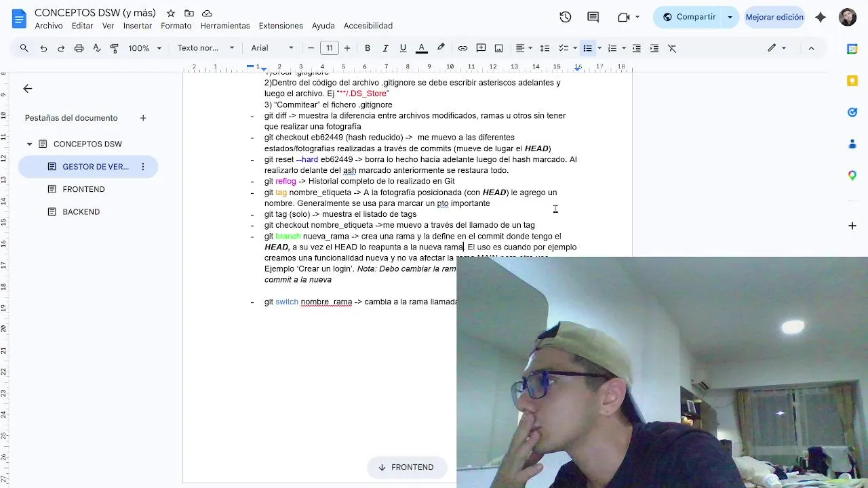The width and height of the screenshot is (868, 488).
Task: Activate the paint format tool
Action: pyautogui.click(x=114, y=48)
